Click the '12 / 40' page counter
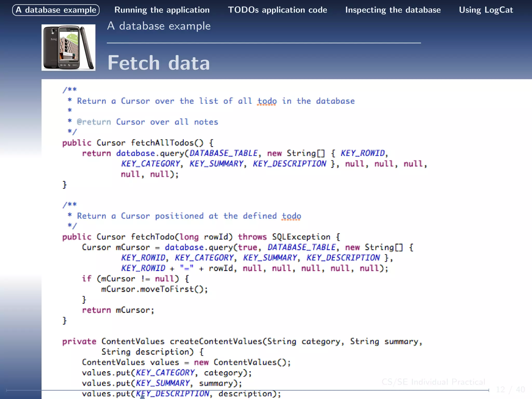The image size is (532, 399). pyautogui.click(x=510, y=390)
